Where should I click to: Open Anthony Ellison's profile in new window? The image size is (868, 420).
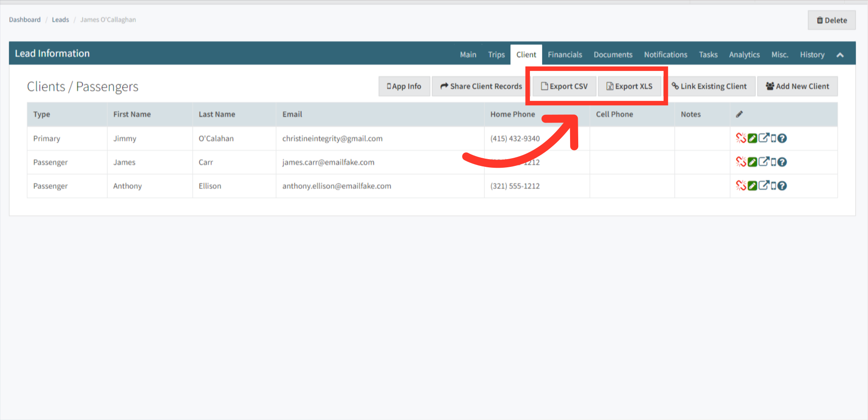pos(764,185)
